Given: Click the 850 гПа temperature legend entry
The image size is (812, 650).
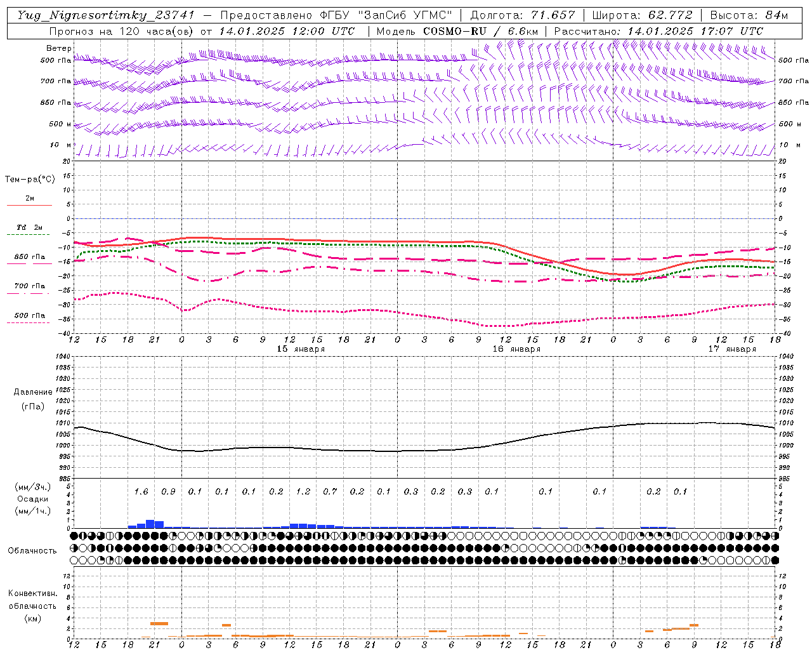Looking at the screenshot, I should [30, 257].
